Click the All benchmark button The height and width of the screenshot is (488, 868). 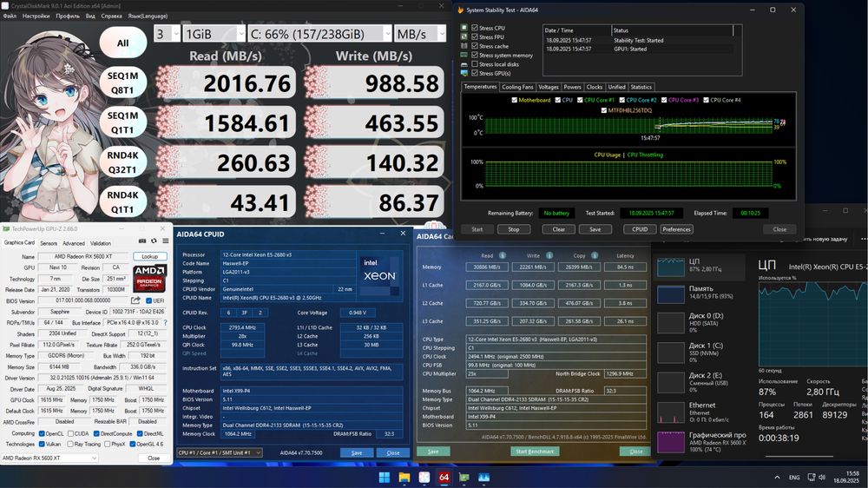point(123,43)
